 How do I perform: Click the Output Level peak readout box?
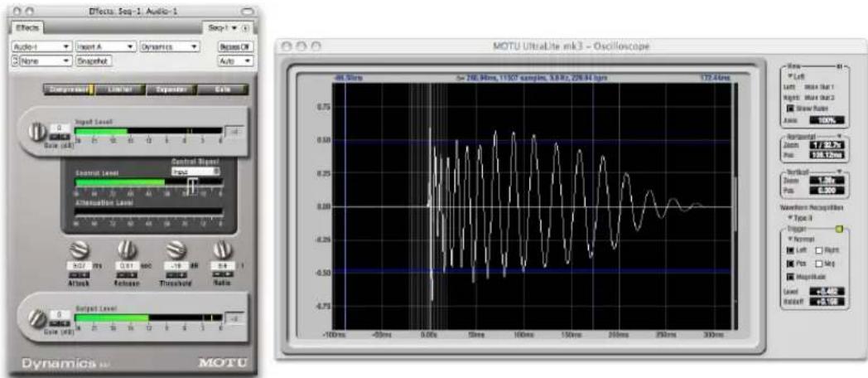pos(234,318)
